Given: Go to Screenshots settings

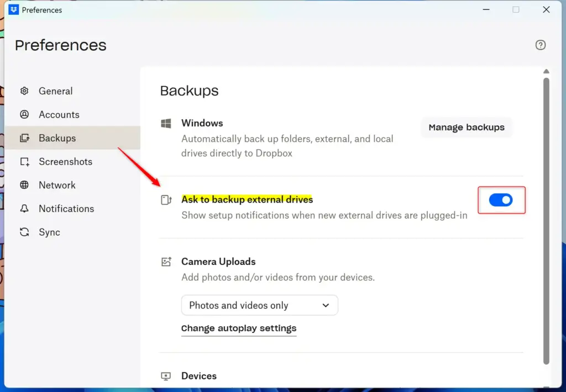Looking at the screenshot, I should tap(72, 162).
